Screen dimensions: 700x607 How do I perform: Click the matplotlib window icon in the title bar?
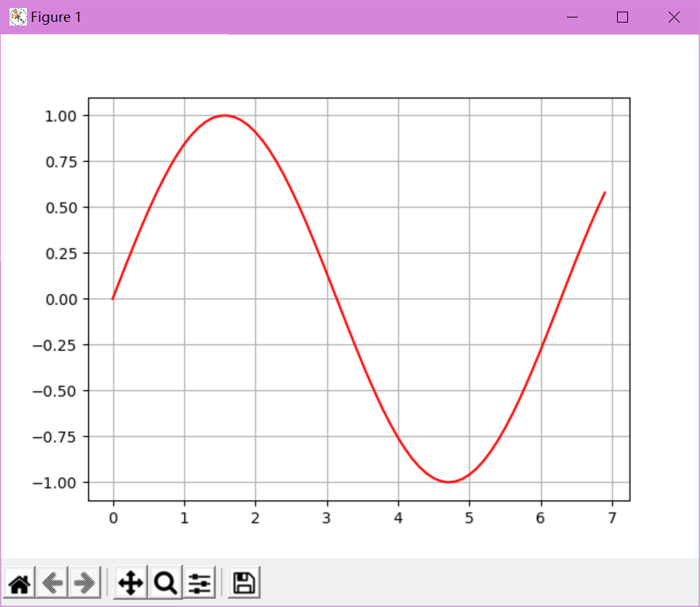18,17
